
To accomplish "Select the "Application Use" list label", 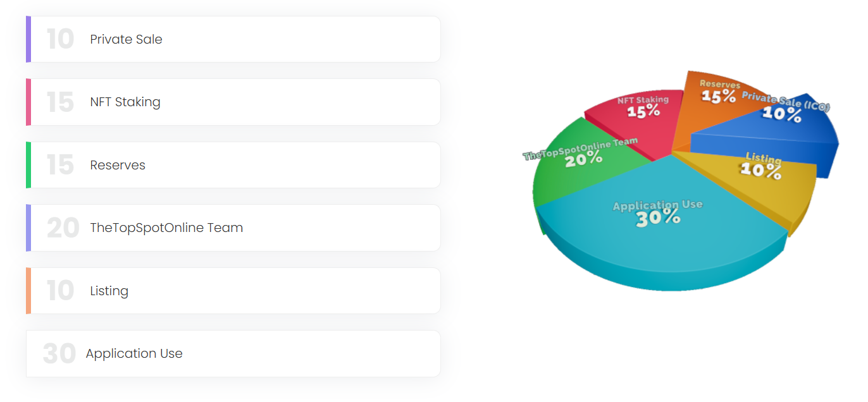I will tap(134, 353).
